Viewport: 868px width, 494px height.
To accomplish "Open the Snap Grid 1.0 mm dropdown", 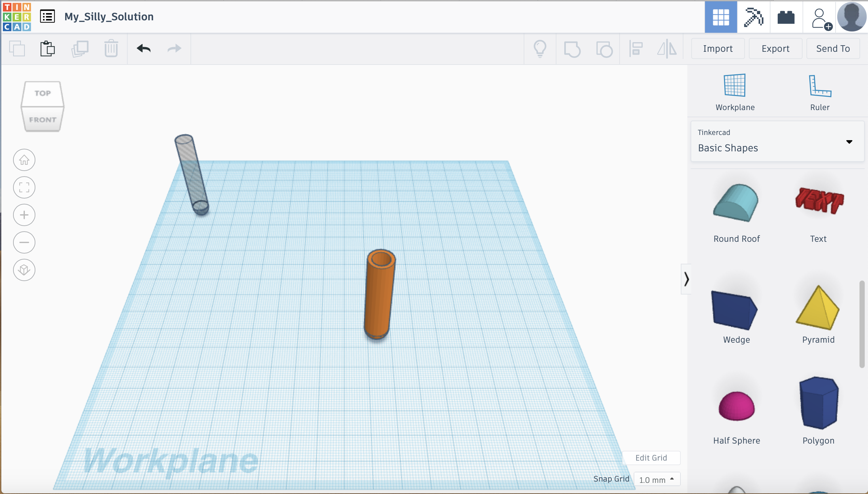I will [657, 479].
